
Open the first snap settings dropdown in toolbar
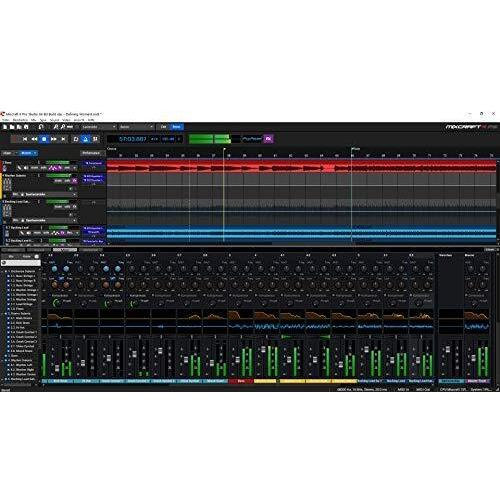coord(98,127)
